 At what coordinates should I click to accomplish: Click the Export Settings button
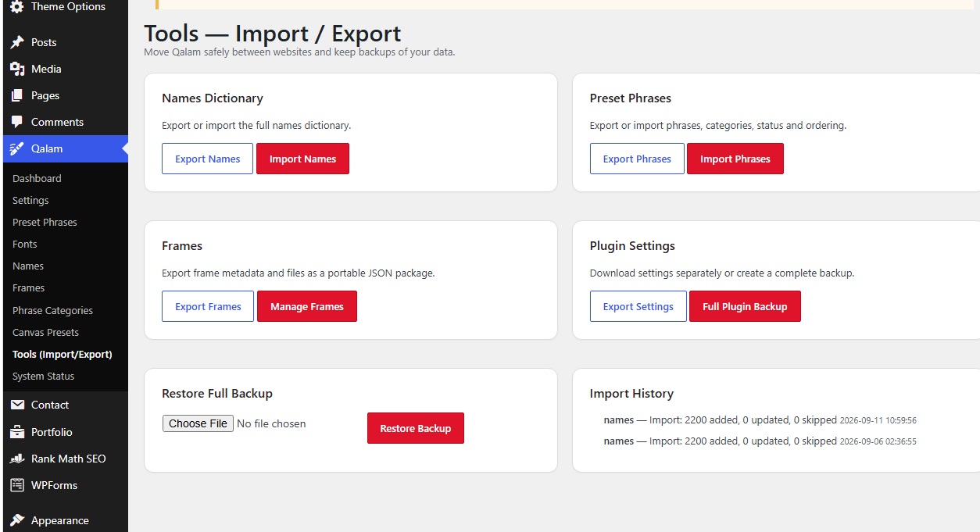coord(638,306)
